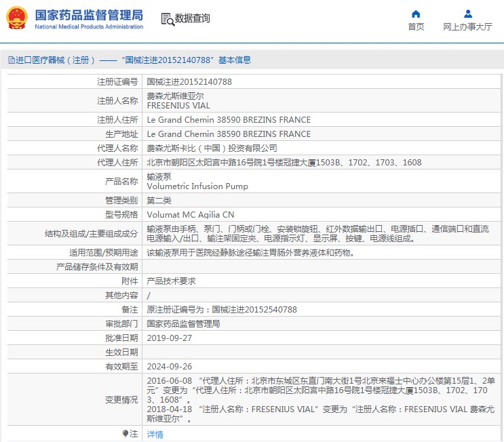This screenshot has width=504, height=442.
Task: Click agent address 北京市朝阳区太阳宫中路 value
Action: click(x=284, y=163)
